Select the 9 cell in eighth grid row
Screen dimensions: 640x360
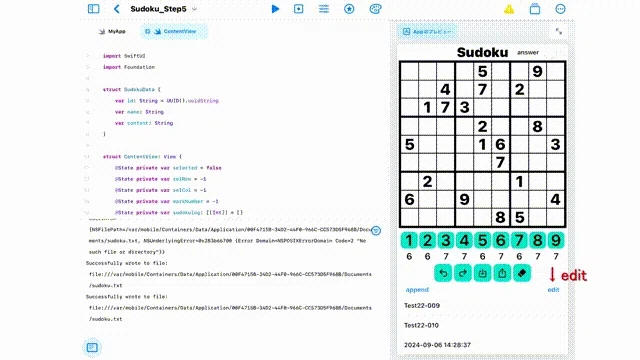(464, 199)
